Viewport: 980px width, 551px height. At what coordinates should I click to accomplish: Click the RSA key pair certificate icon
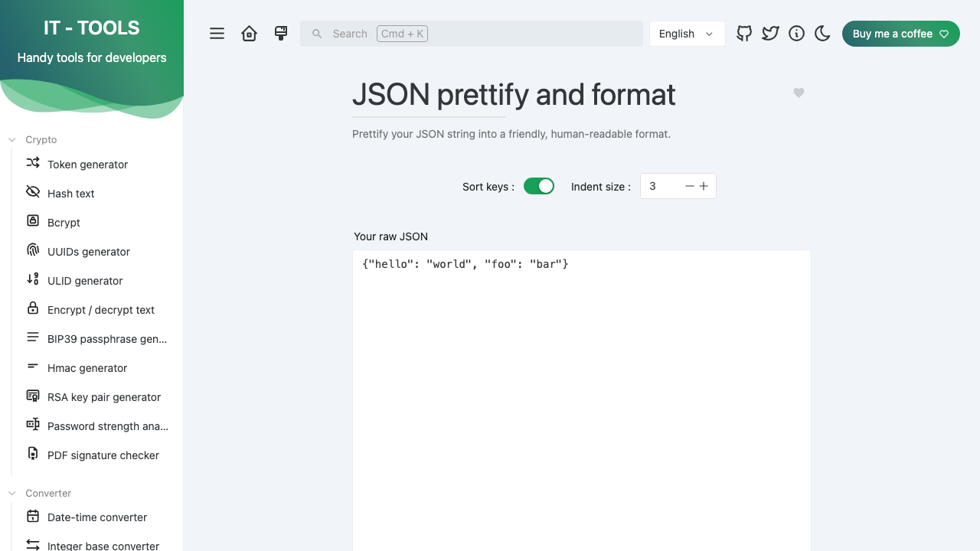coord(33,396)
